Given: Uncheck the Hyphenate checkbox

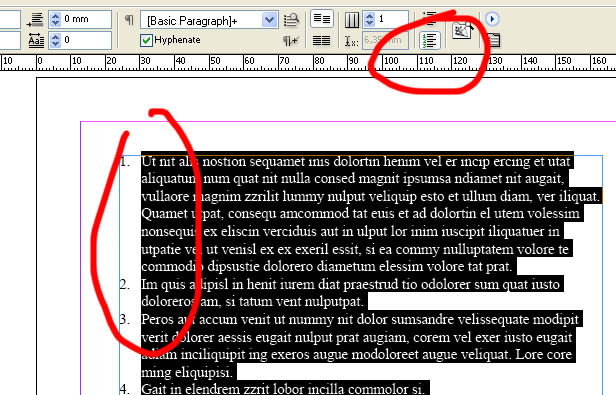Looking at the screenshot, I should (146, 40).
